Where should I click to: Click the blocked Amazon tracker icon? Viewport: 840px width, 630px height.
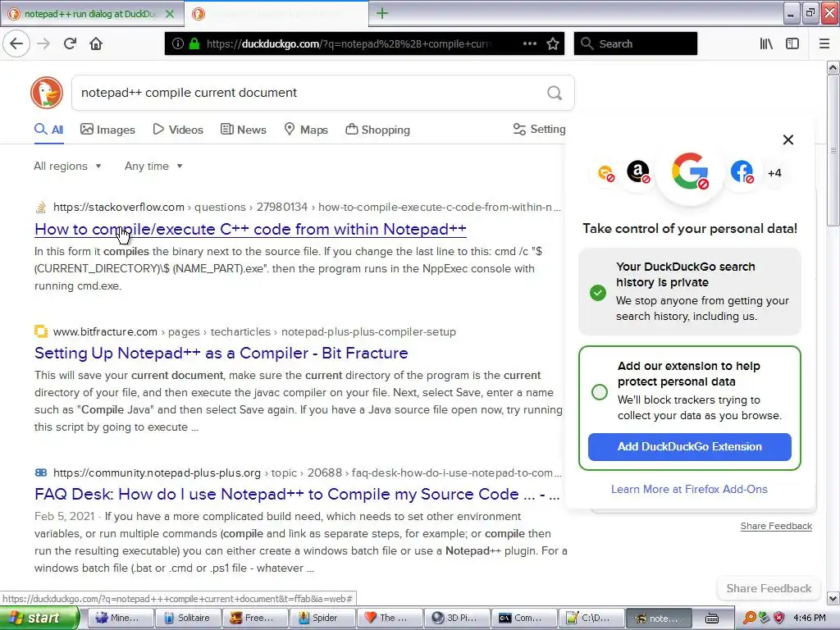point(638,172)
